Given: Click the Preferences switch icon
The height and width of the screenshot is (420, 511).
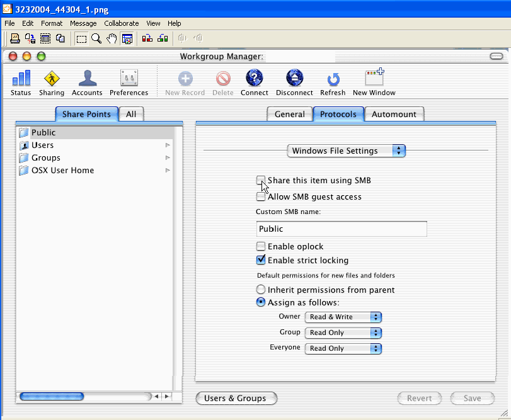Looking at the screenshot, I should click(x=129, y=79).
